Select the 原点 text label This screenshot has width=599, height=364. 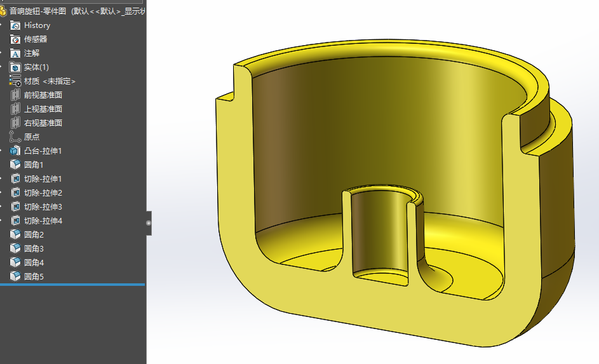[x=32, y=137]
